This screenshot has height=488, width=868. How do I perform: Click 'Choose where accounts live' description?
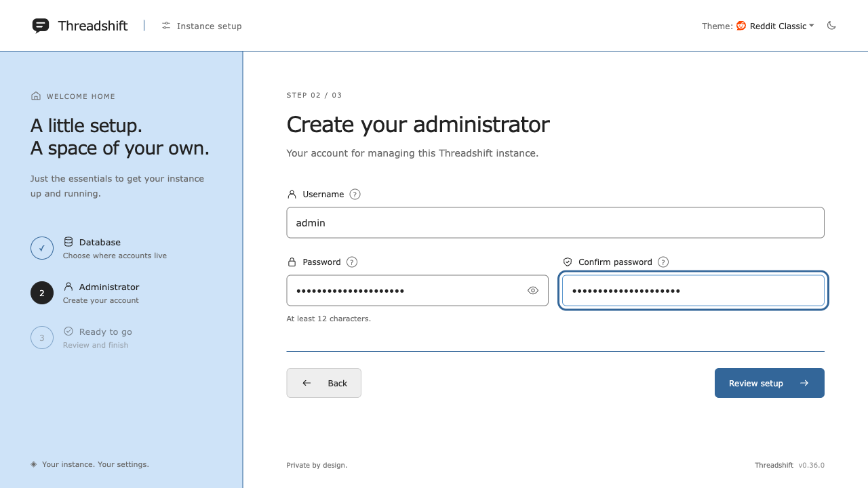coord(115,256)
